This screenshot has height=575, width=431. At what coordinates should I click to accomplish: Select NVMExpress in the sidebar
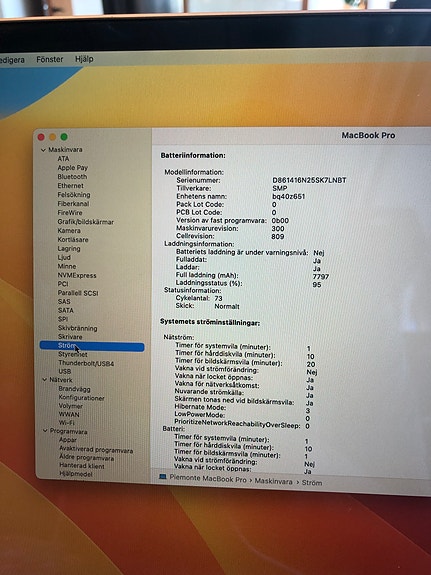(77, 275)
